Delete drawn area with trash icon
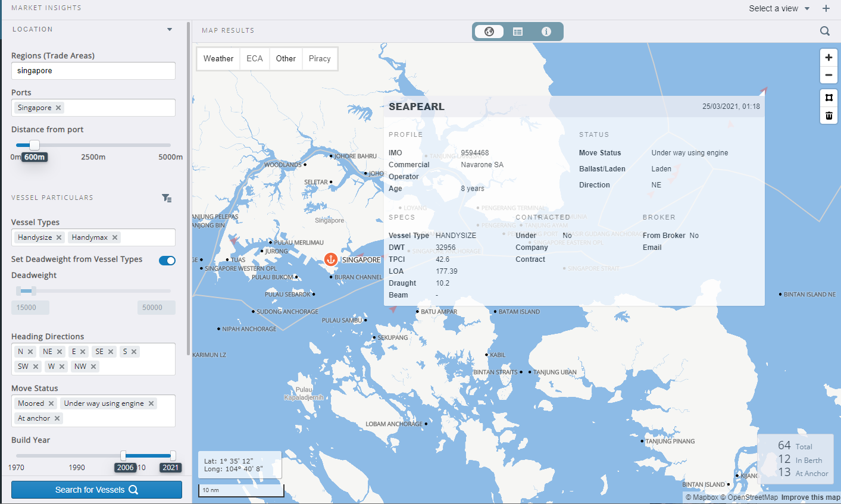The width and height of the screenshot is (841, 504). point(829,115)
